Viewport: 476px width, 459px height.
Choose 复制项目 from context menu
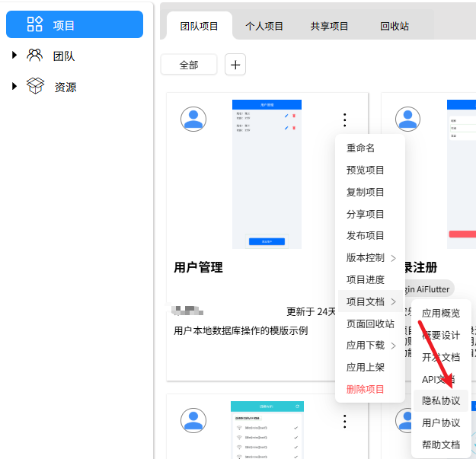(x=370, y=192)
